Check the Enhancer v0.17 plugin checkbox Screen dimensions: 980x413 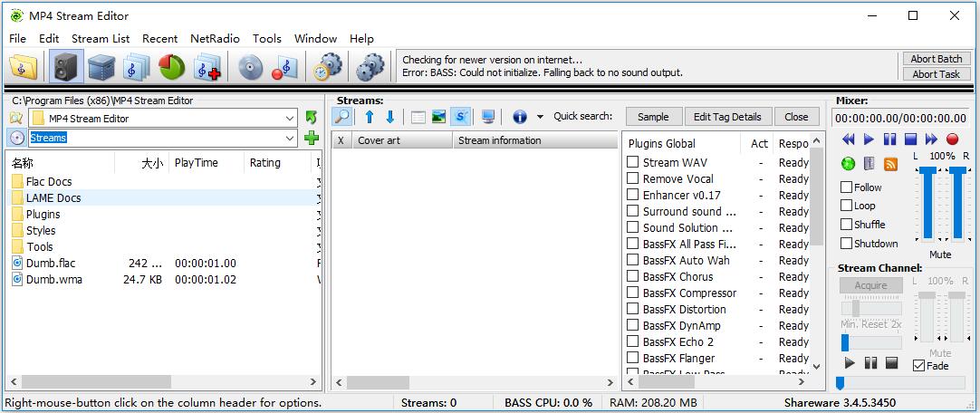pos(632,195)
